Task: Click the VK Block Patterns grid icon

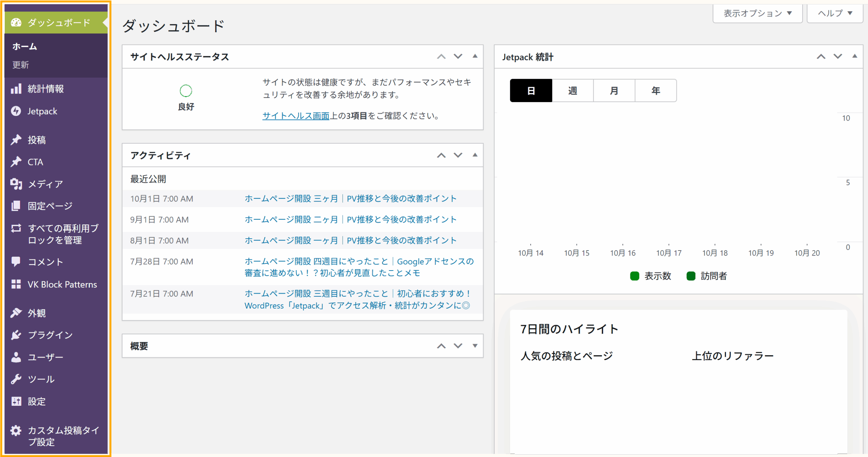Action: pos(16,284)
